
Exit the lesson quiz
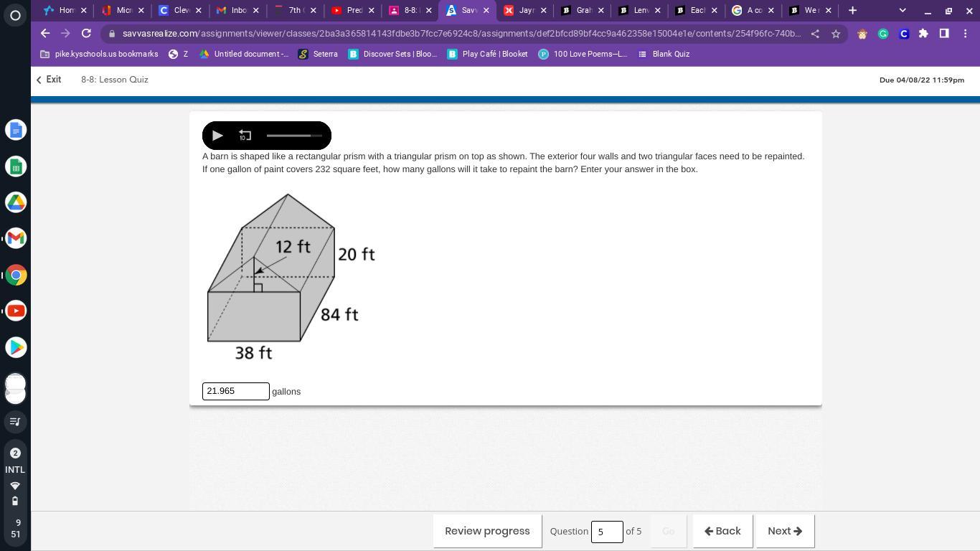pos(49,80)
